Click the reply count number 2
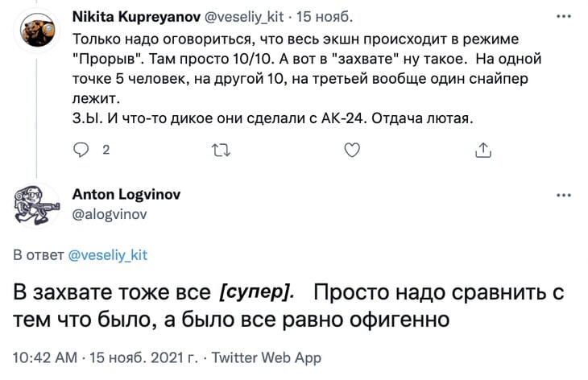Screen dimensions: 588x380 [x=106, y=150]
